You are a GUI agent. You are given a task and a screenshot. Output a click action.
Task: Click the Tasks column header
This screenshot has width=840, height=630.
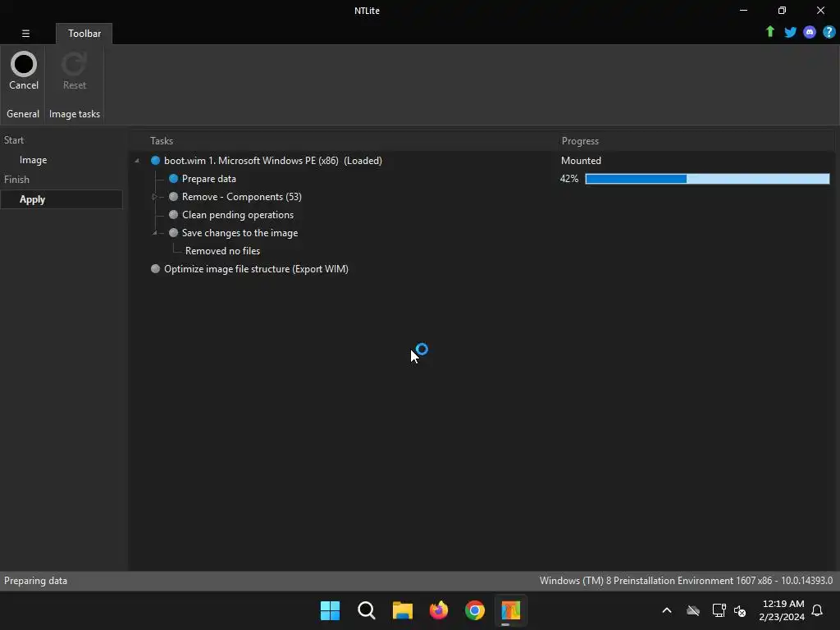162,141
